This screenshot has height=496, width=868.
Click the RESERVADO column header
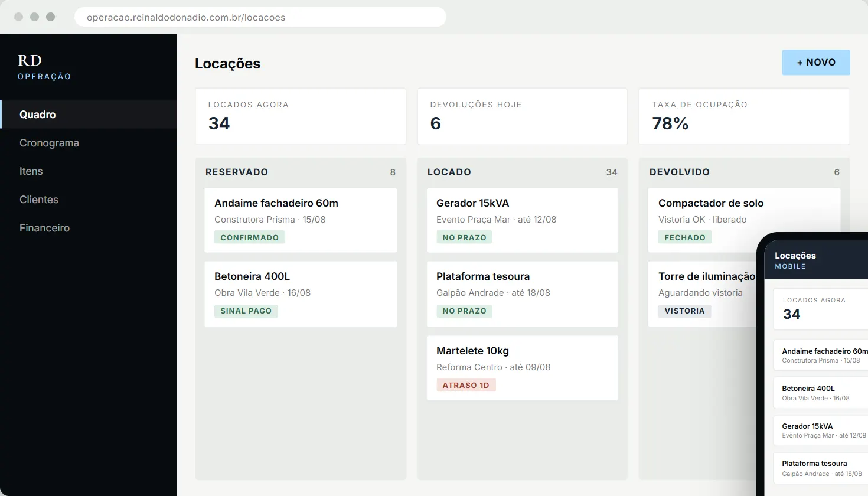[237, 172]
